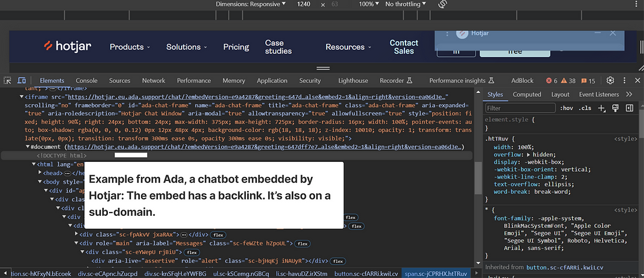644x278 pixels.
Task: Open the #document URL link
Action: [x=265, y=147]
